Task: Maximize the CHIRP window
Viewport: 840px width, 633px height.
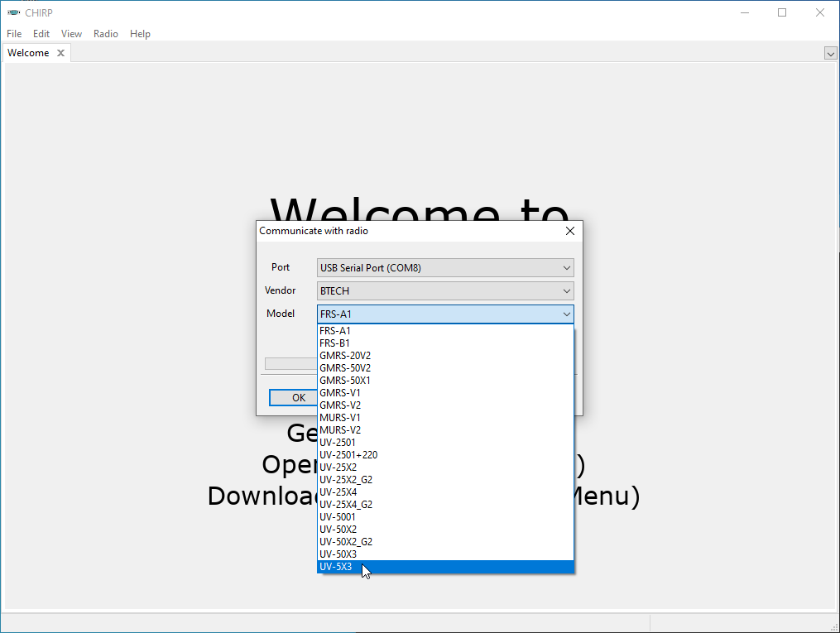Action: click(x=782, y=12)
